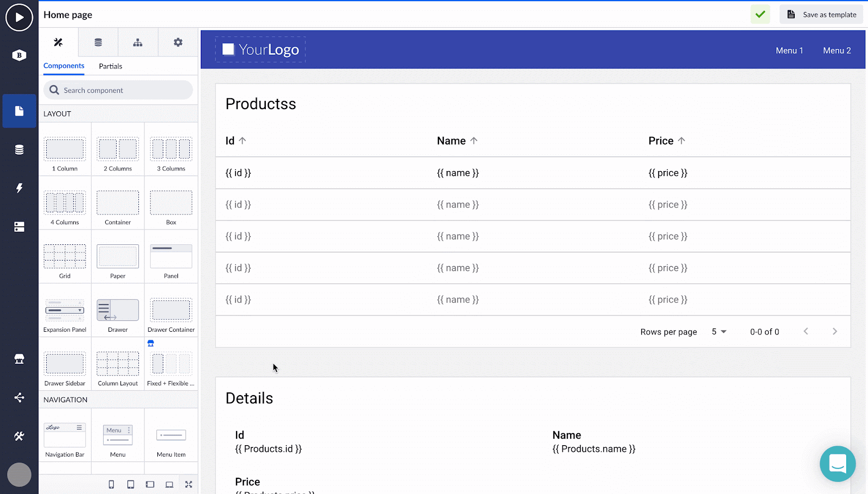
Task: Select the Partials tab
Action: [111, 66]
